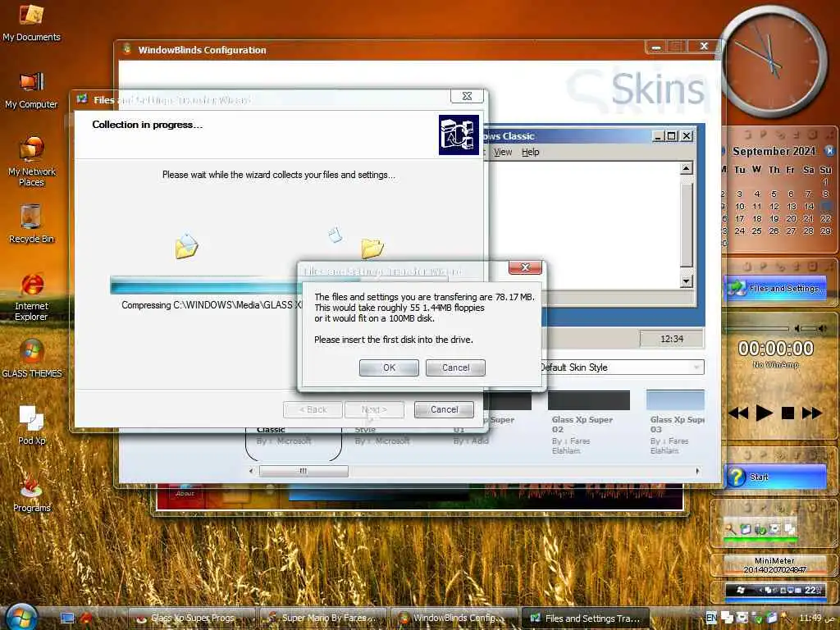This screenshot has width=840, height=630.
Task: Click Show Desktop quick launch icon
Action: click(67, 619)
